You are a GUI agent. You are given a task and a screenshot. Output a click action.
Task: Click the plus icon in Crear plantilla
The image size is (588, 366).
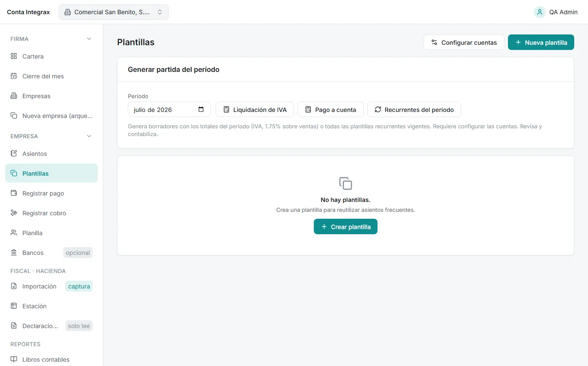pyautogui.click(x=324, y=226)
